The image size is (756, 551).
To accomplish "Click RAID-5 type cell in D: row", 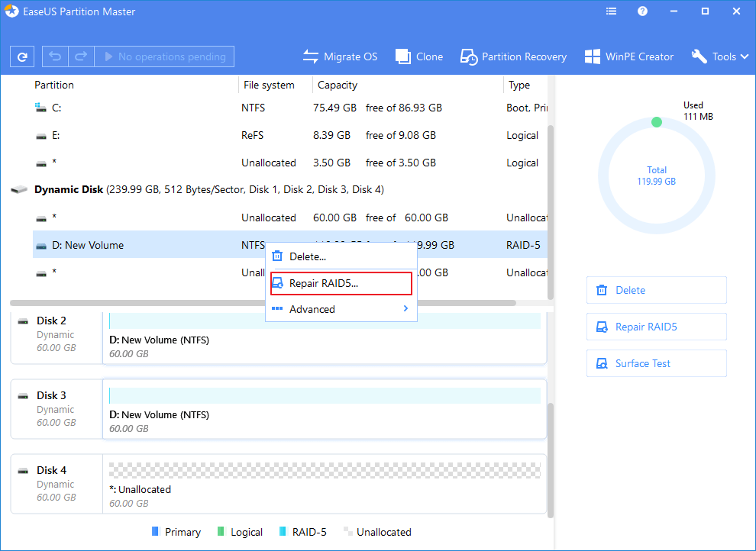I will (x=522, y=245).
